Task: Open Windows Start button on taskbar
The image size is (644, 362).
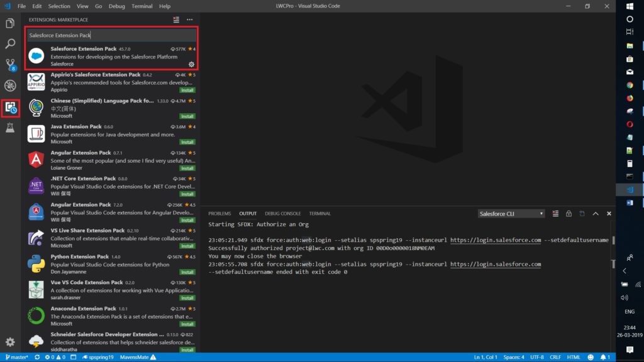Action: click(630, 6)
